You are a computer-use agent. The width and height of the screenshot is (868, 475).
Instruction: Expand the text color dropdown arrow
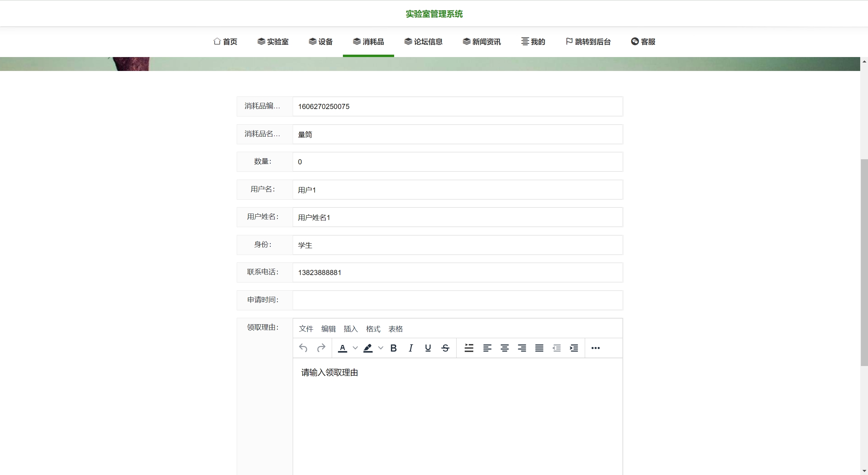click(355, 348)
